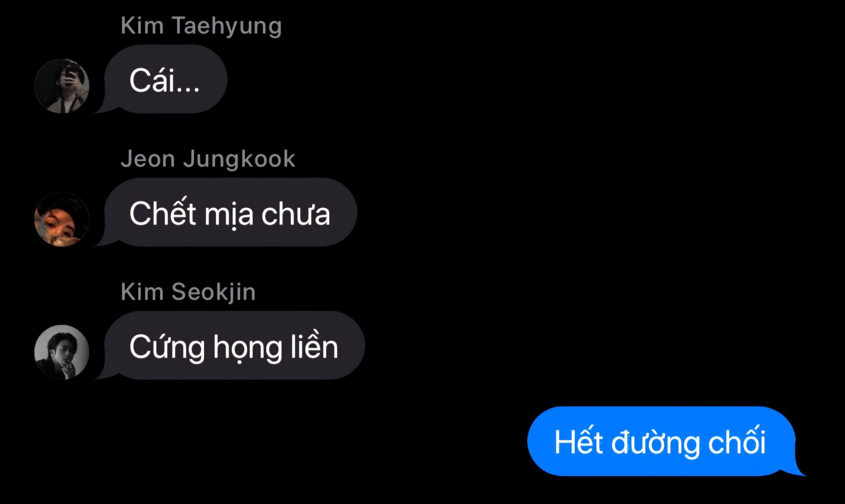Viewport: 845px width, 504px height.
Task: Select the 'Chết mịa chưa' message bubble
Action: (x=231, y=212)
